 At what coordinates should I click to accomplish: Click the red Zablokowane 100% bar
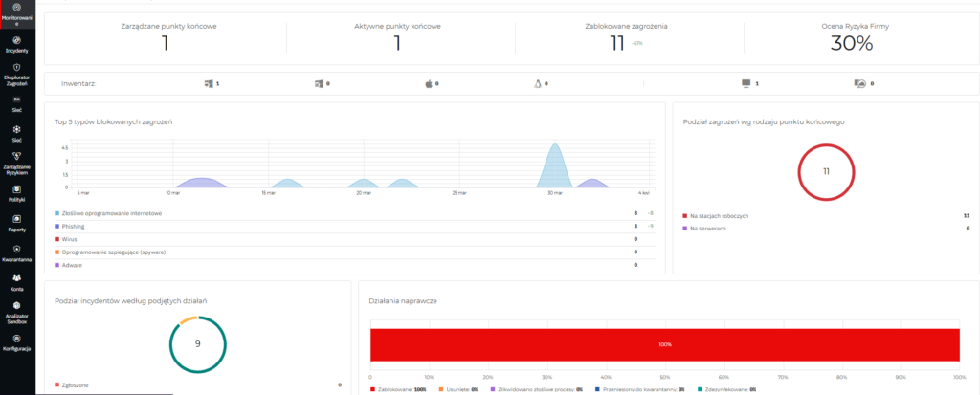pyautogui.click(x=664, y=344)
